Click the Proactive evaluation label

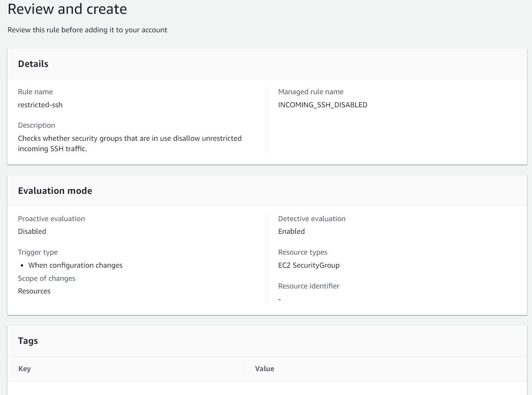coord(51,219)
